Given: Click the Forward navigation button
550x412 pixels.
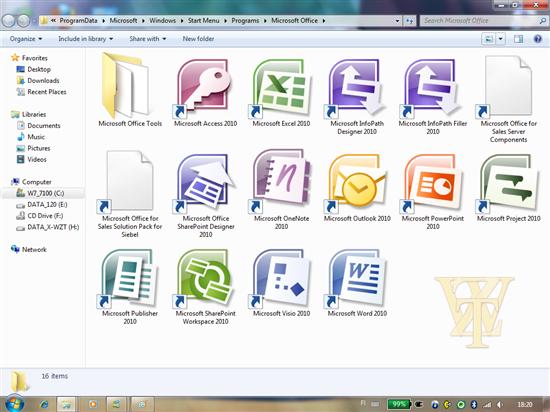Looking at the screenshot, I should click(x=23, y=21).
